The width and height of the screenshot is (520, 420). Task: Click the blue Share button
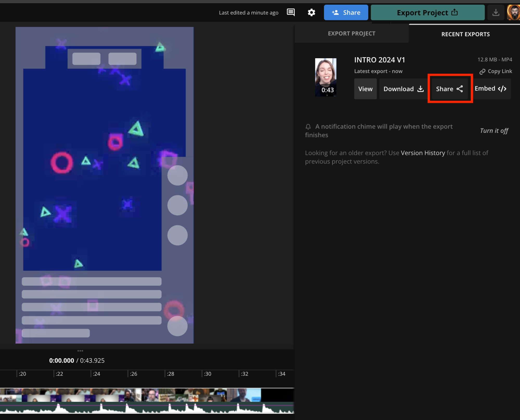point(346,12)
